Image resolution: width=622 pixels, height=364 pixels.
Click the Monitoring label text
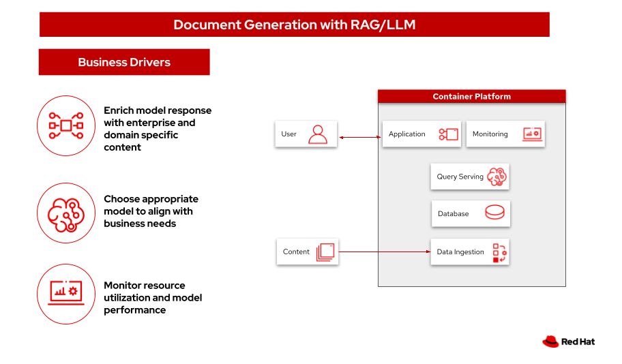tap(490, 134)
